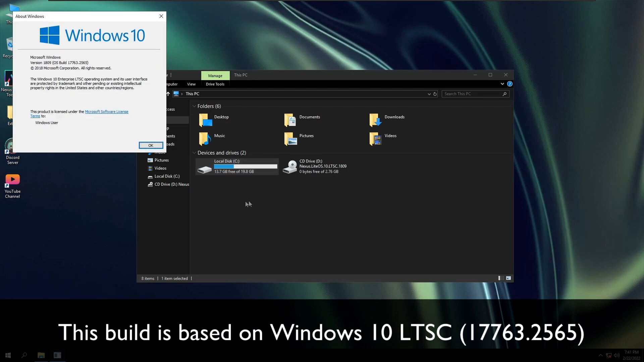Image resolution: width=644 pixels, height=362 pixels.
Task: Open the View ribbon tab
Action: click(x=191, y=84)
